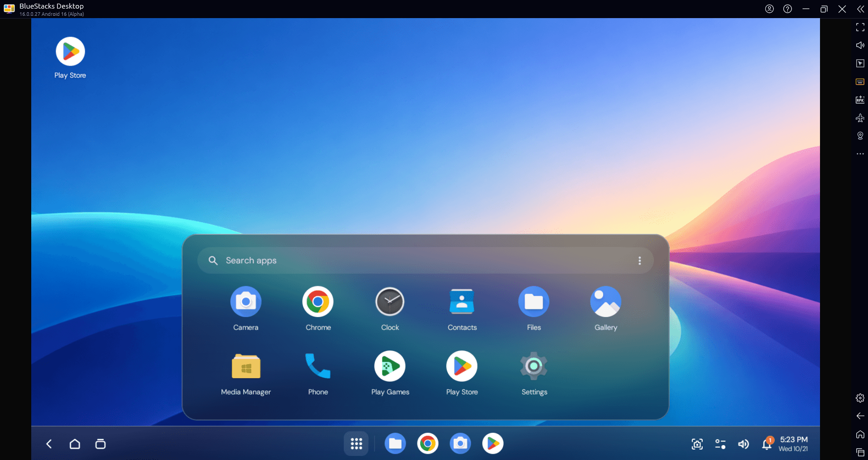Take a screenshot with the taskbar capture icon
Image resolution: width=868 pixels, height=460 pixels.
(x=697, y=444)
